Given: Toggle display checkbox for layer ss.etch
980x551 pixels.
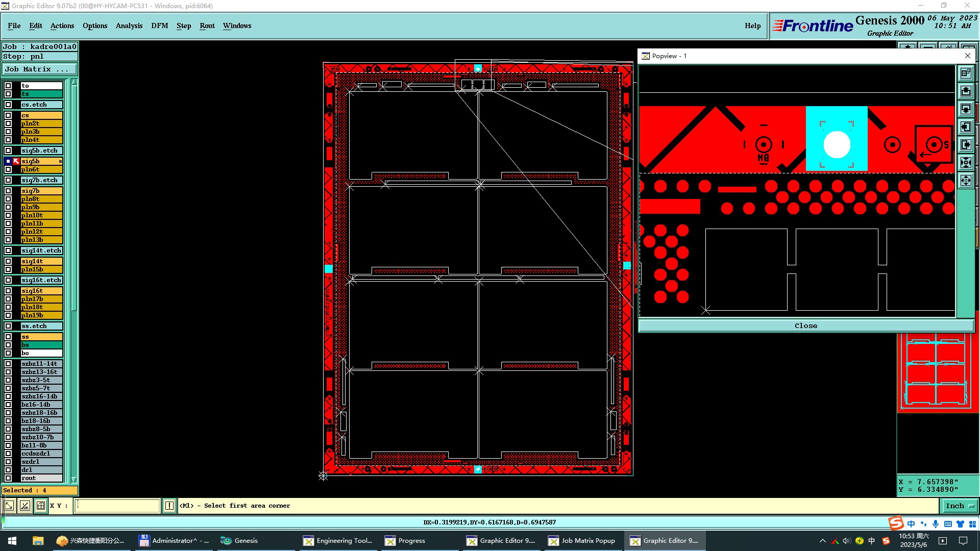Looking at the screenshot, I should 8,326.
